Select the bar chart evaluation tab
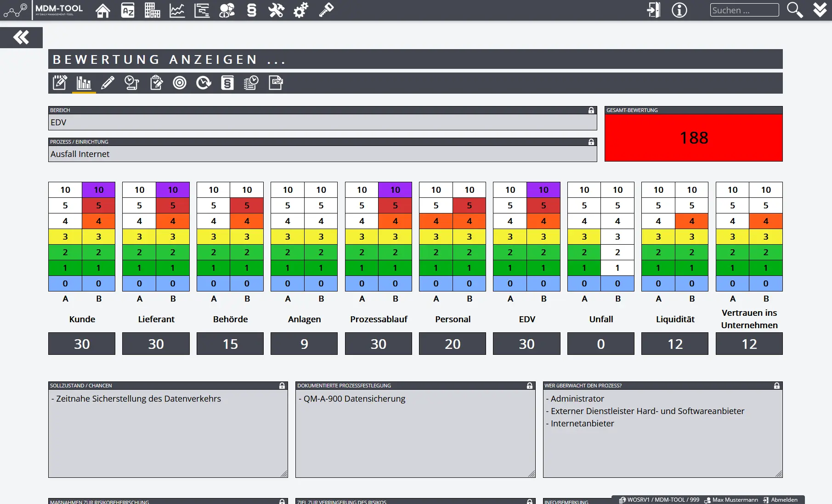This screenshot has height=504, width=832. (84, 83)
